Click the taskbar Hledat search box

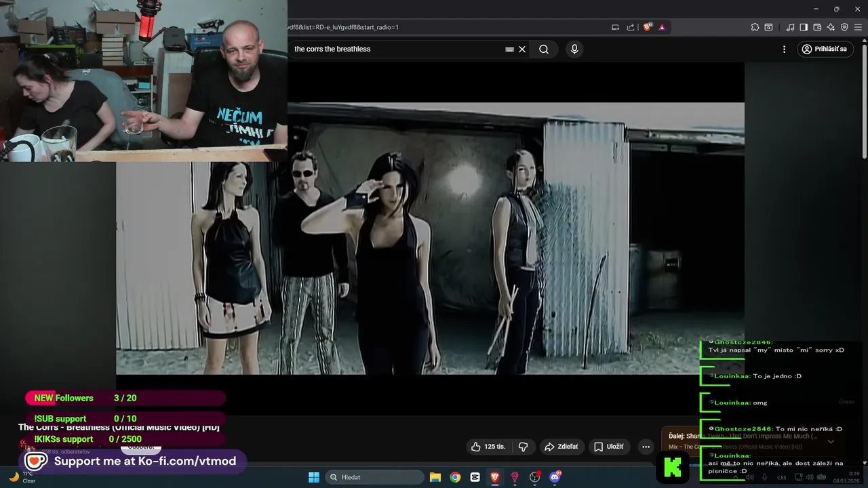[374, 477]
